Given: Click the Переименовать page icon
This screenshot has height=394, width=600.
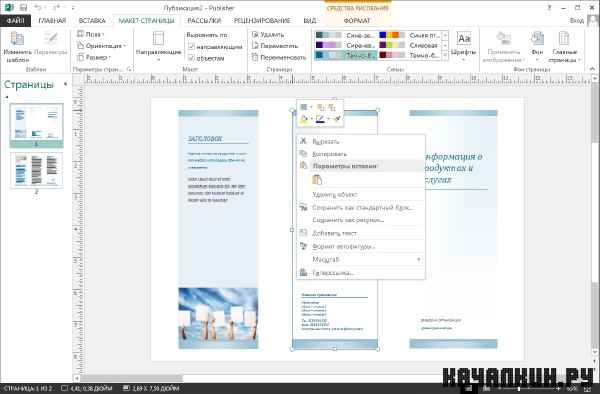Looking at the screenshot, I should point(255,57).
